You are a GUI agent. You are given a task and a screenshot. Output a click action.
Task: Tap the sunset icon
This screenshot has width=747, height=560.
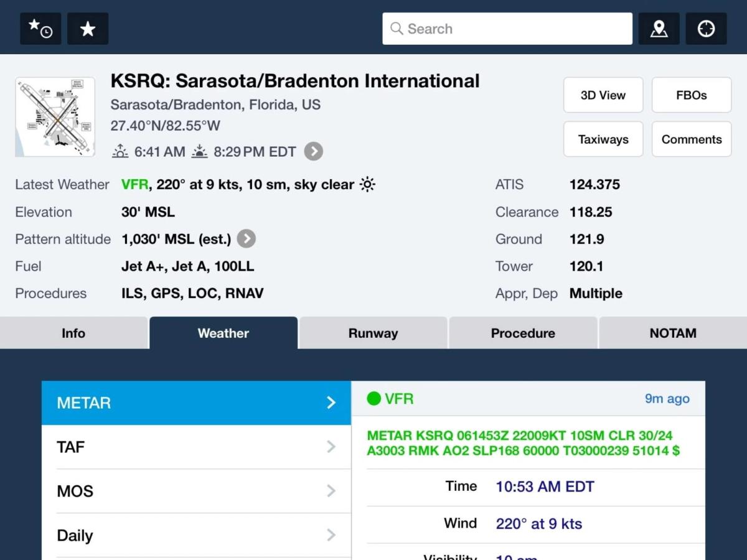pos(200,151)
